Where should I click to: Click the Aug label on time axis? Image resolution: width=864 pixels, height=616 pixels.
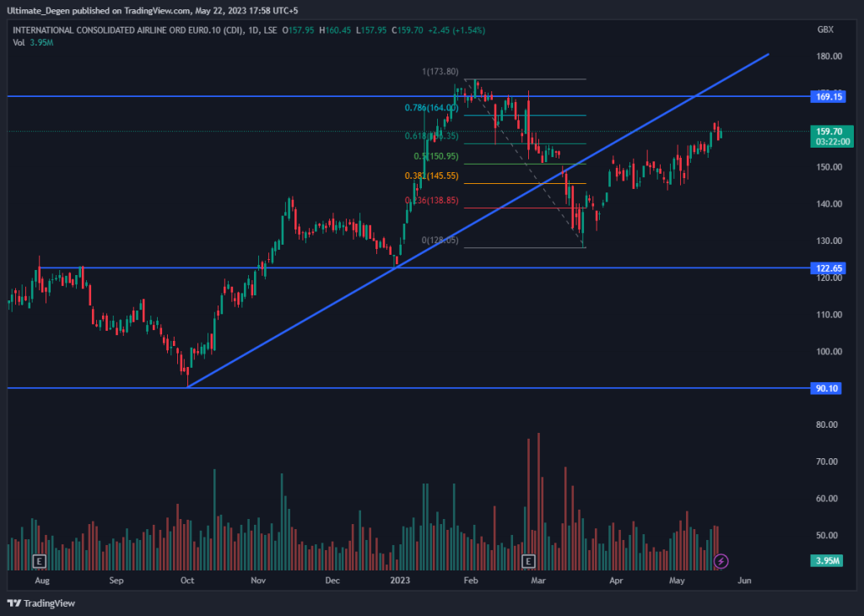tap(42, 581)
